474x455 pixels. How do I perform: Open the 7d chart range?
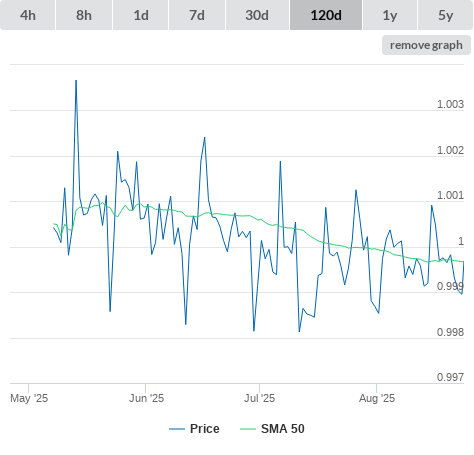[x=197, y=15]
